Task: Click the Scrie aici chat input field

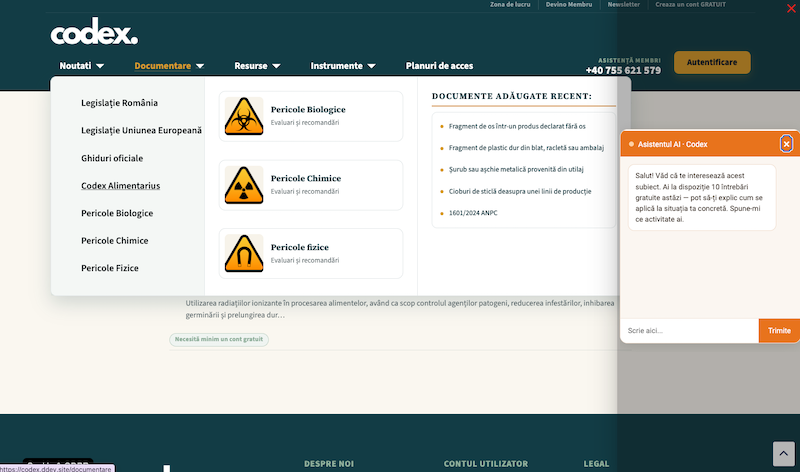Action: click(x=689, y=331)
